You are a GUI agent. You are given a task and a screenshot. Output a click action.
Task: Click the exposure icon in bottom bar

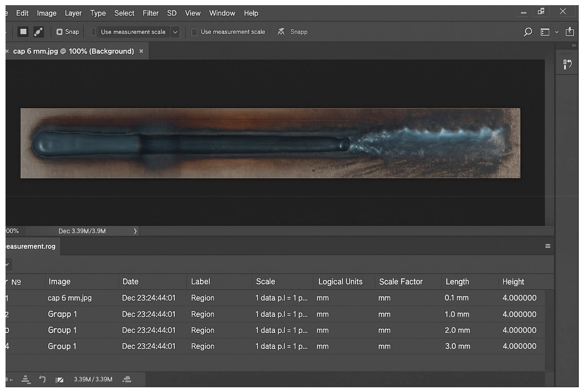click(59, 380)
